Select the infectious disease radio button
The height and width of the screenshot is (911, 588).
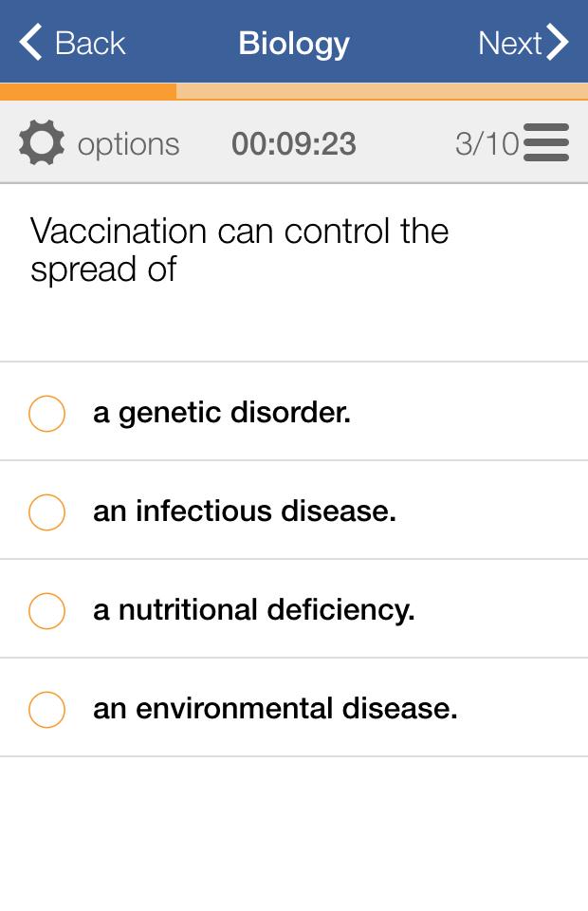click(46, 512)
